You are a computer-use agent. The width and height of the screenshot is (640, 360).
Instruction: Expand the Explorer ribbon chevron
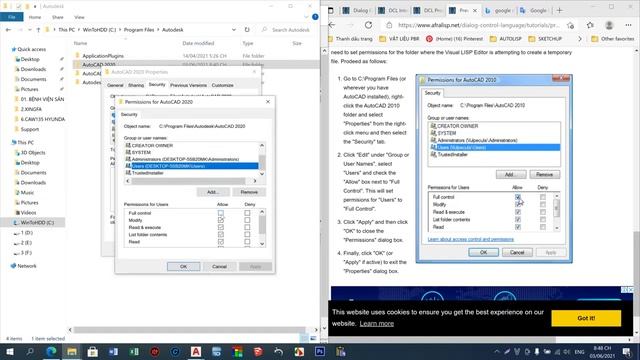(x=307, y=17)
